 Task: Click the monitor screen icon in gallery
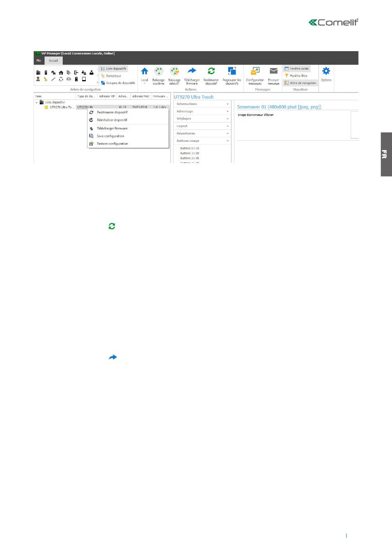click(84, 79)
